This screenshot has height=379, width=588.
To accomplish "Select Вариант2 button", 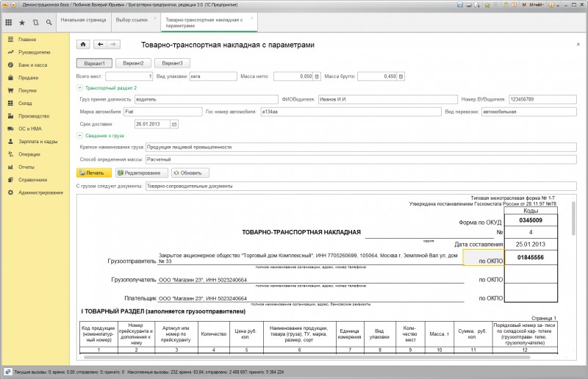I will 134,63.
